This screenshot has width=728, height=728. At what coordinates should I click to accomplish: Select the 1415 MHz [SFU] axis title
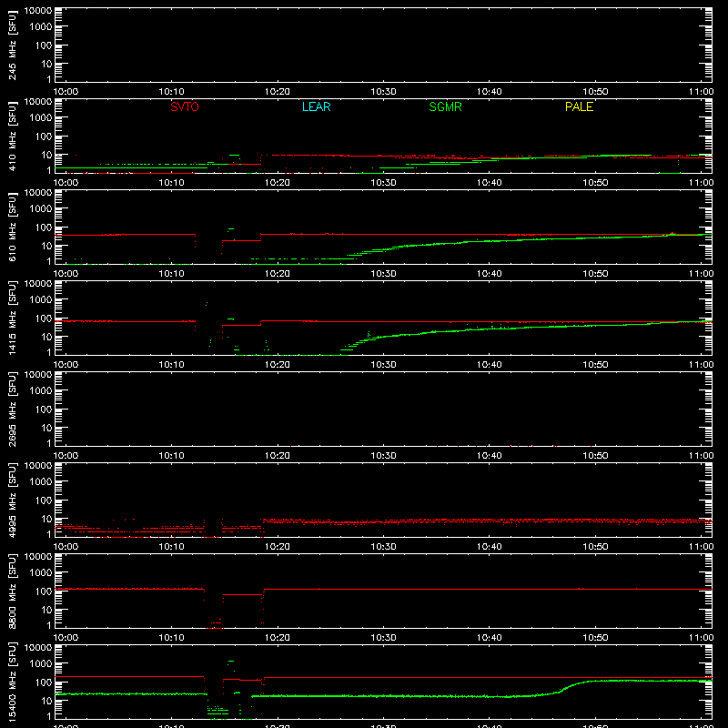13,318
